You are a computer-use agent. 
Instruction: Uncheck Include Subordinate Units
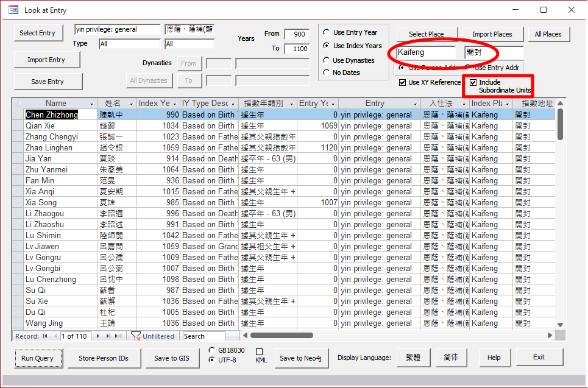pyautogui.click(x=473, y=83)
